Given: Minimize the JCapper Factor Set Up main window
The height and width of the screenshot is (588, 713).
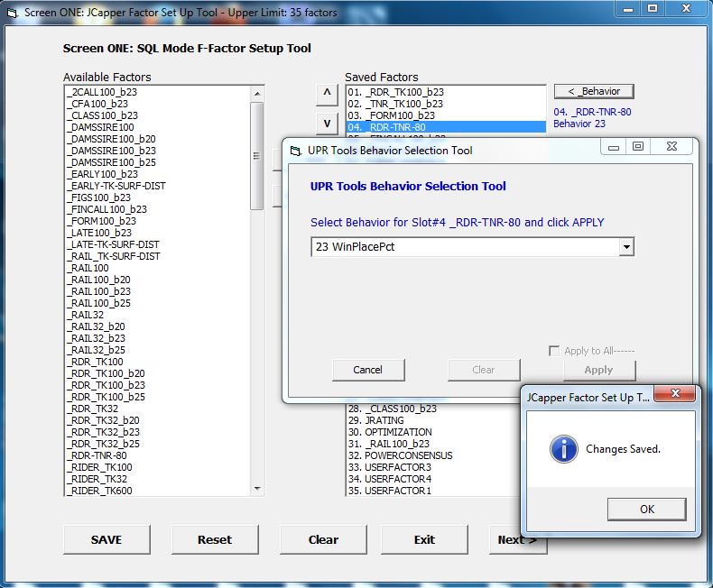Looking at the screenshot, I should point(628,9).
